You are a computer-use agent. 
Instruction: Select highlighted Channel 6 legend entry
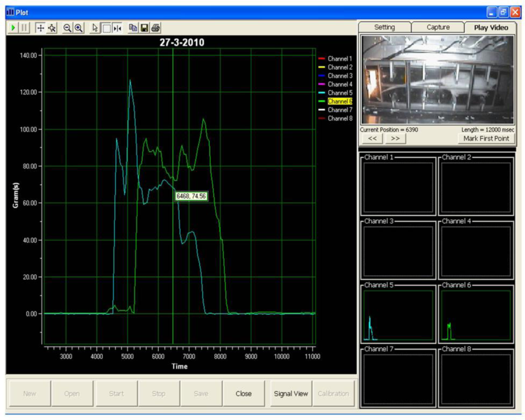pos(340,101)
